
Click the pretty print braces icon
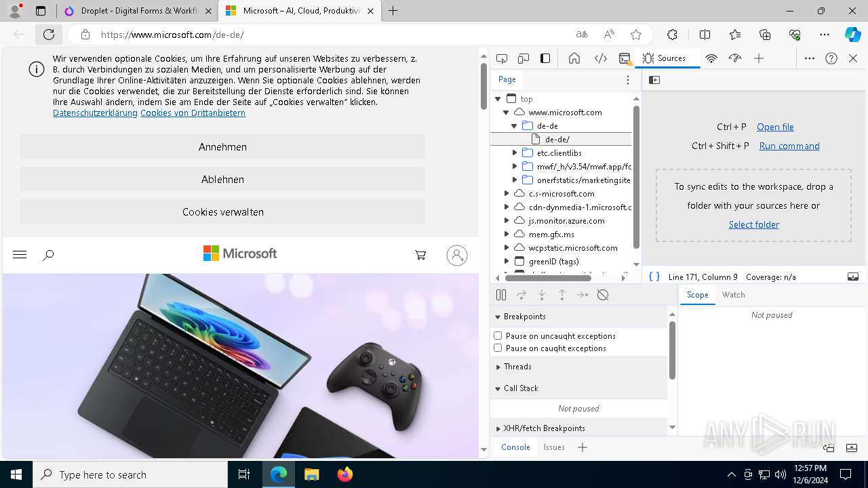[x=654, y=277]
